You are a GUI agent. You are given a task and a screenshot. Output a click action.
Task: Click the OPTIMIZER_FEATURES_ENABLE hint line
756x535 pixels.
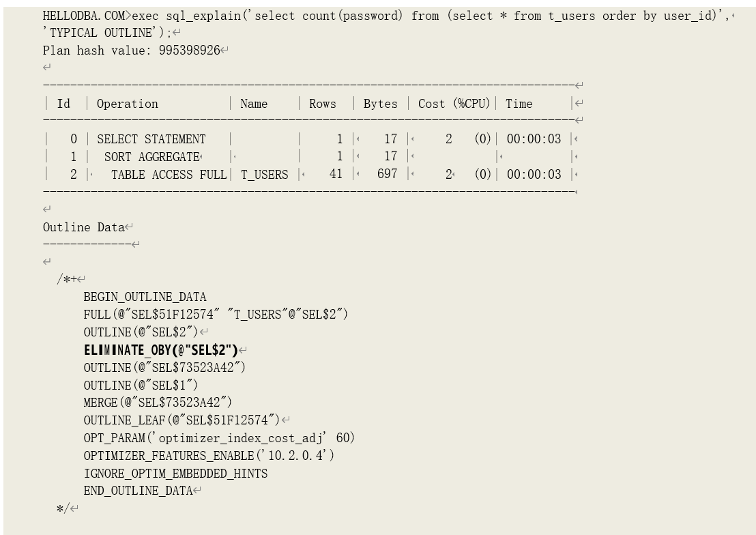point(209,455)
